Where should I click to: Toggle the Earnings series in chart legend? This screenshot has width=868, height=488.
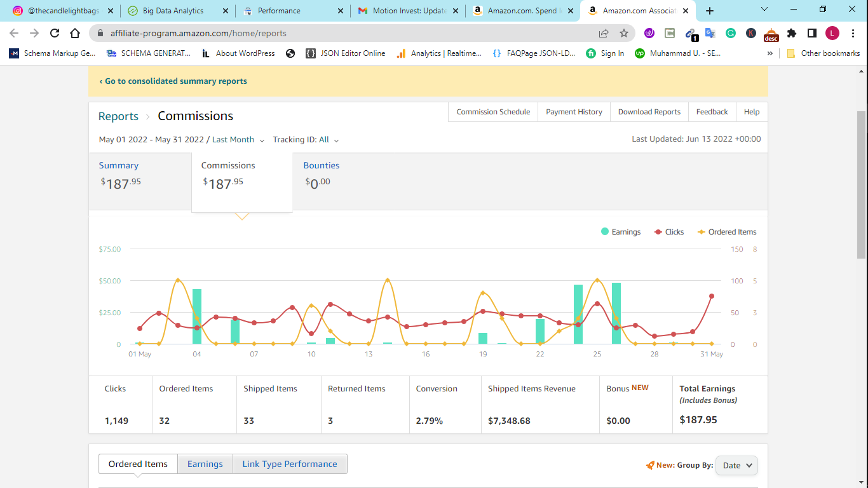[621, 232]
